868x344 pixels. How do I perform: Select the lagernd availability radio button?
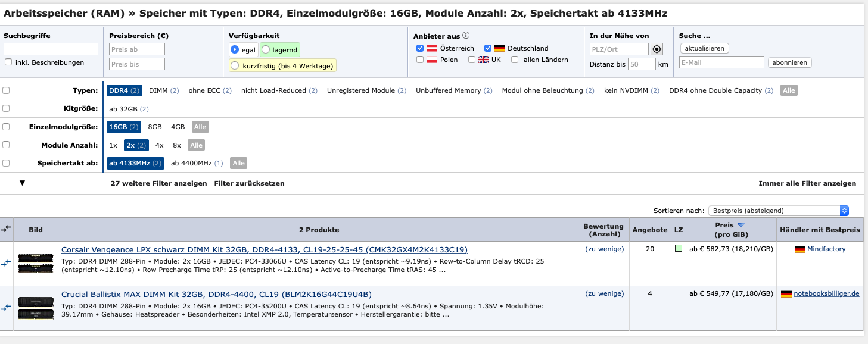266,50
